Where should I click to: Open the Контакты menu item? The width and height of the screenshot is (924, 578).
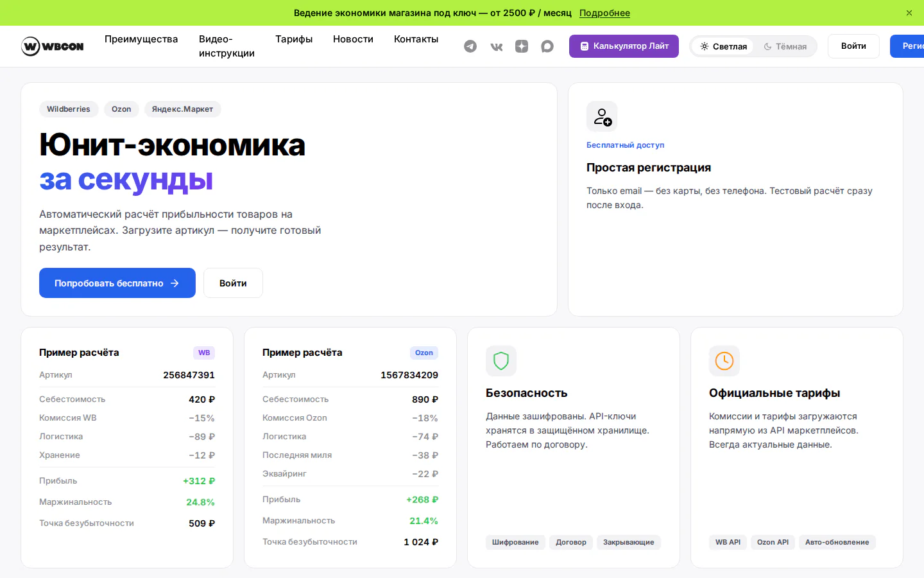[x=416, y=39]
